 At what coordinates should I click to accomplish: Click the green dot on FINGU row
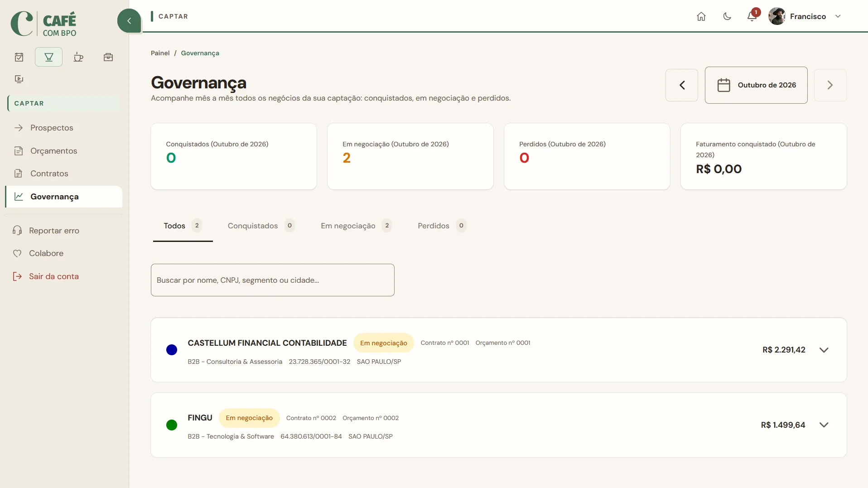point(171,425)
